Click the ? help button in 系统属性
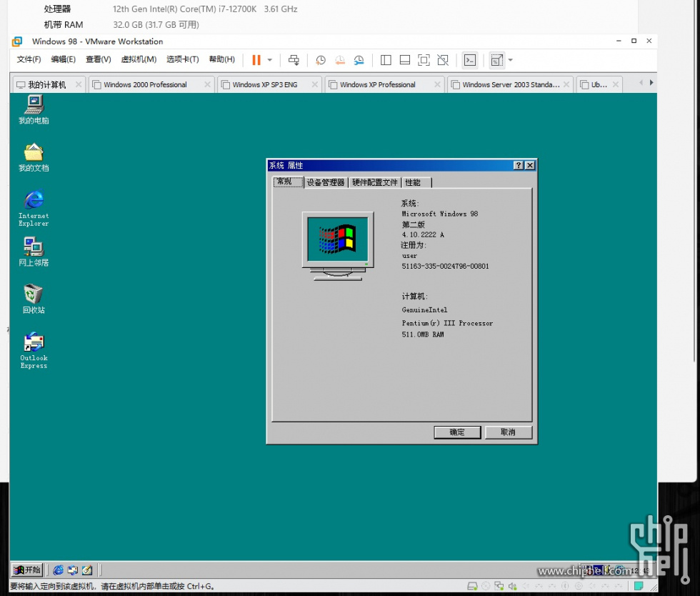Viewport: 700px width, 596px height. pos(519,165)
